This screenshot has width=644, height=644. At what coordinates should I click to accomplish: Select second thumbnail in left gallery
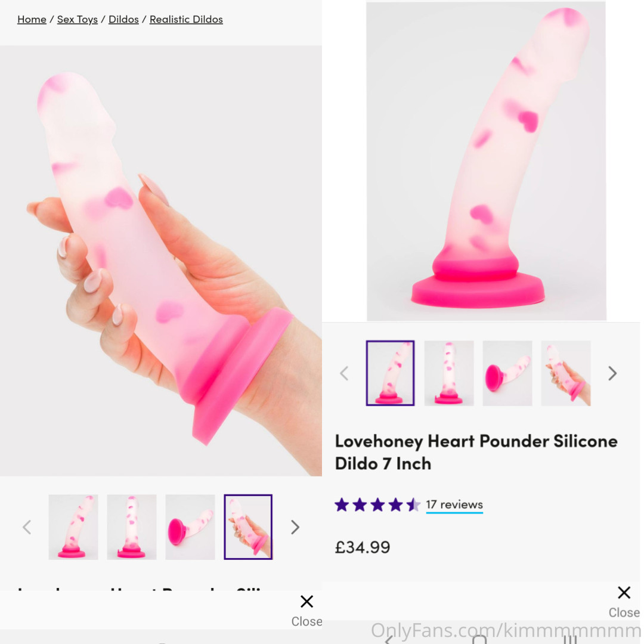(x=132, y=527)
